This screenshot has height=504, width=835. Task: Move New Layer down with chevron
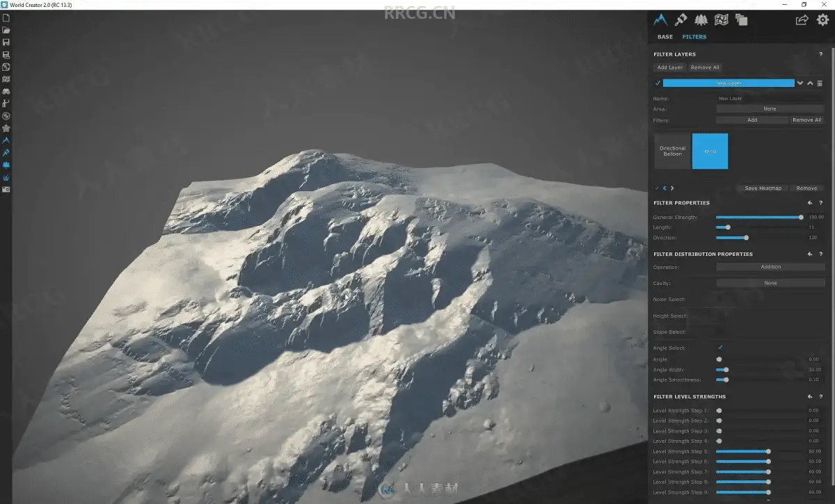800,83
